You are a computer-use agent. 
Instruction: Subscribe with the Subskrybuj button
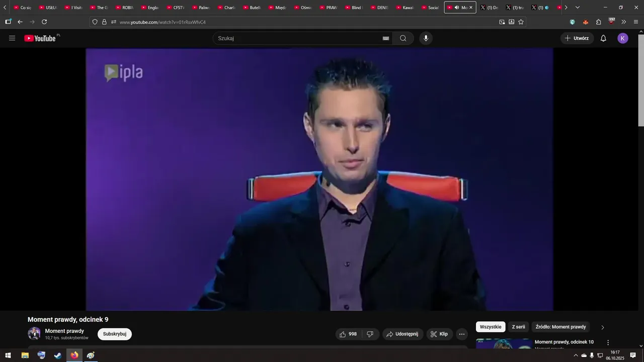tap(115, 334)
